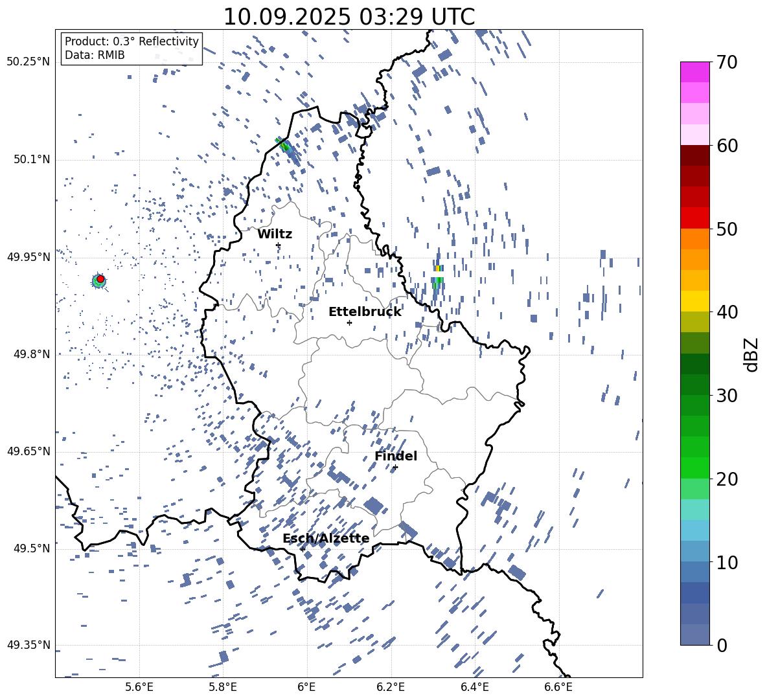Click the 49.95°N latitude label

pos(29,256)
